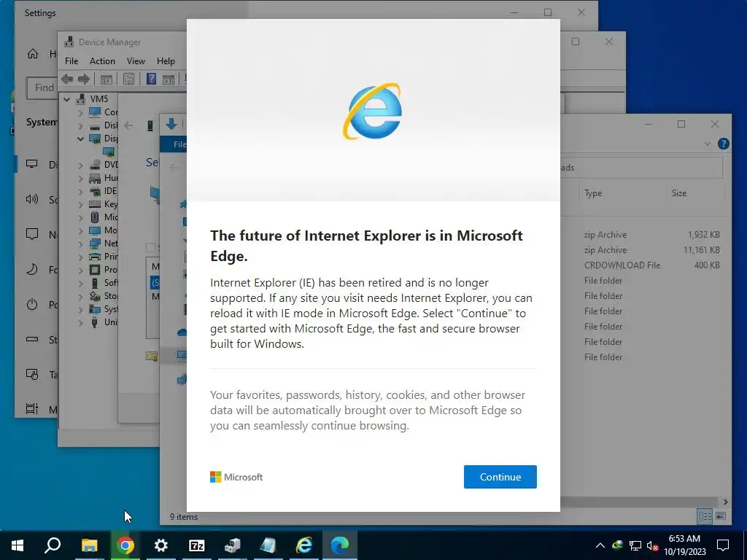The width and height of the screenshot is (747, 560).
Task: Click the muted volume icon in system tray
Action: (652, 545)
